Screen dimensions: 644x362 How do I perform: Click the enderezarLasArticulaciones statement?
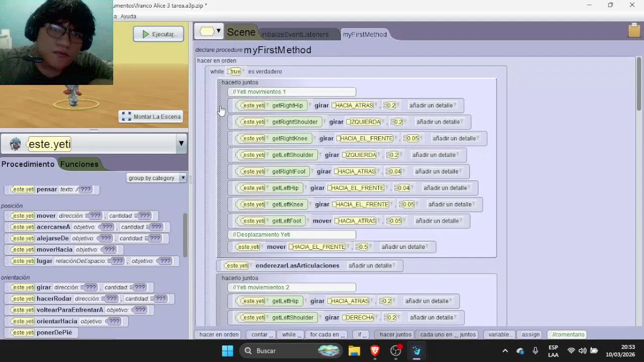coord(309,266)
